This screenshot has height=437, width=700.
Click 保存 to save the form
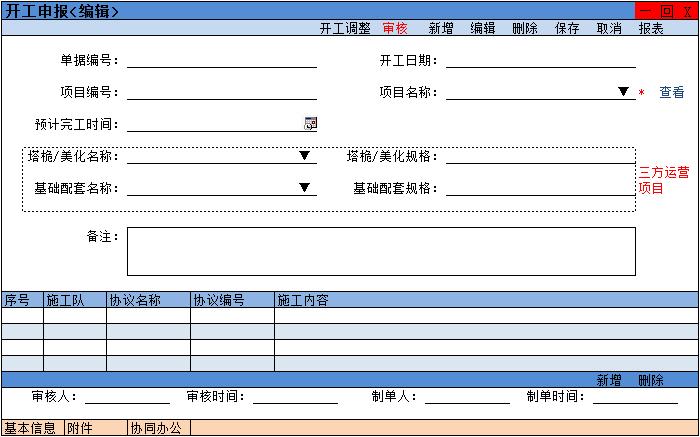(x=567, y=28)
